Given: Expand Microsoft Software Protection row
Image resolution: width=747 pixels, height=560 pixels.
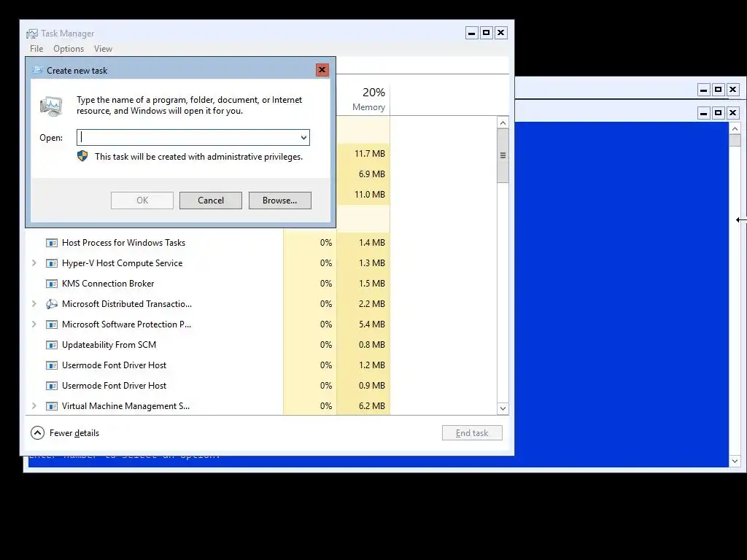Looking at the screenshot, I should [34, 324].
